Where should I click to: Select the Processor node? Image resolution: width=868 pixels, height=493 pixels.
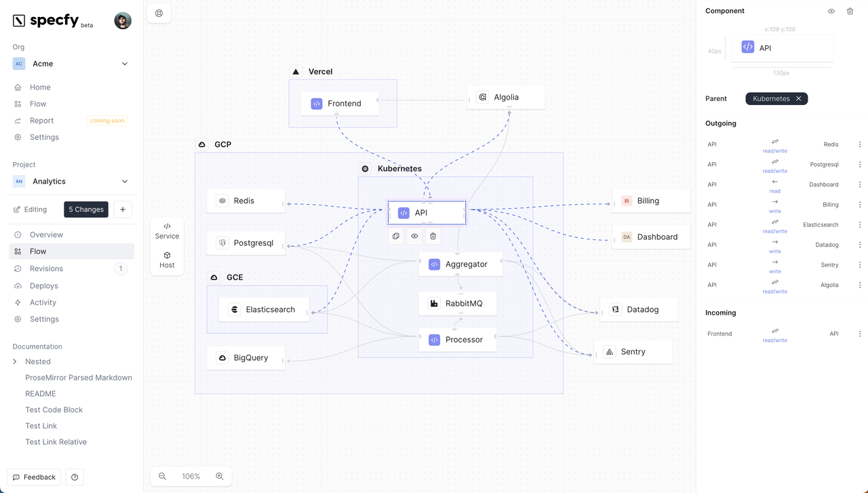[458, 339]
